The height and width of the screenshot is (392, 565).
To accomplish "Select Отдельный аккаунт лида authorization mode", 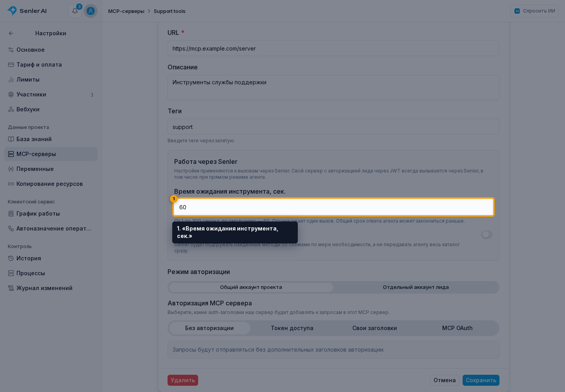I will click(416, 287).
